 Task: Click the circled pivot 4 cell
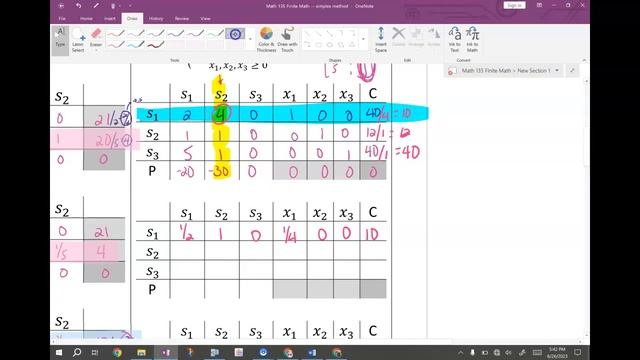(x=221, y=115)
